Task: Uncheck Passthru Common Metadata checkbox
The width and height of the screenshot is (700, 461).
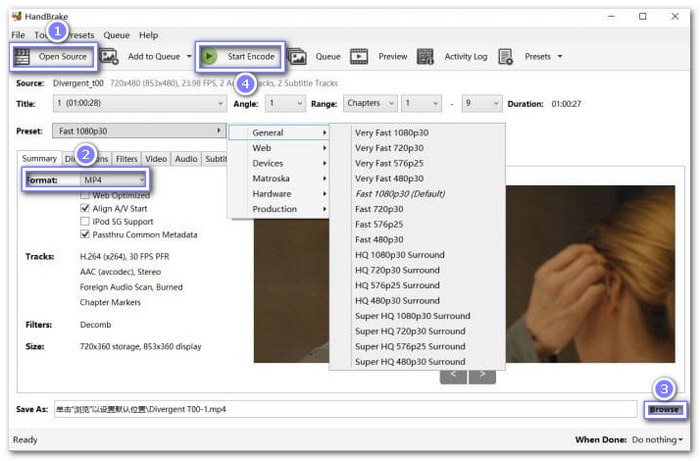Action: (84, 234)
